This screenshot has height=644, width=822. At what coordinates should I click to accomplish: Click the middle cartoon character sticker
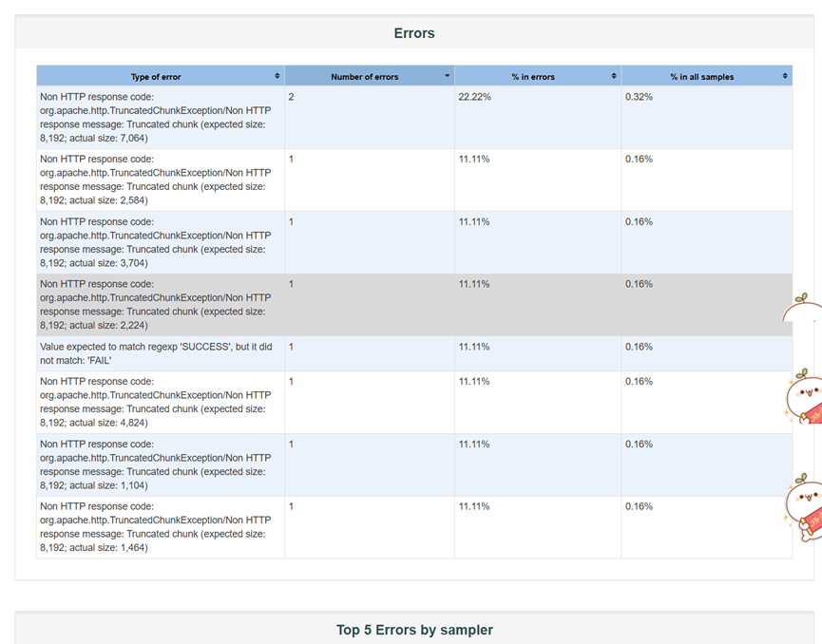tap(805, 397)
